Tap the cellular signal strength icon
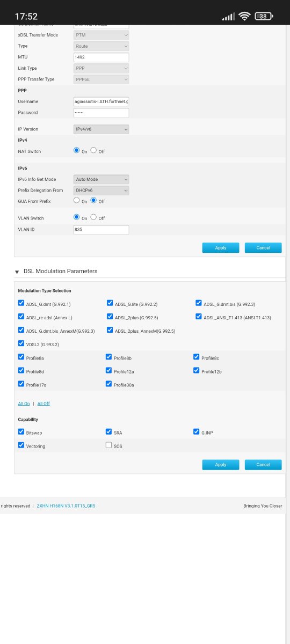The height and width of the screenshot is (644, 290). tap(229, 17)
